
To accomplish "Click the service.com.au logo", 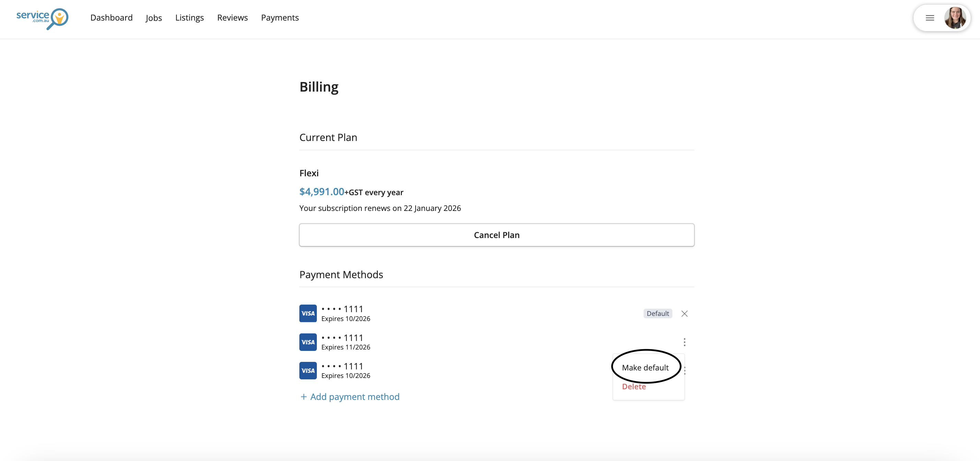I will pos(42,18).
